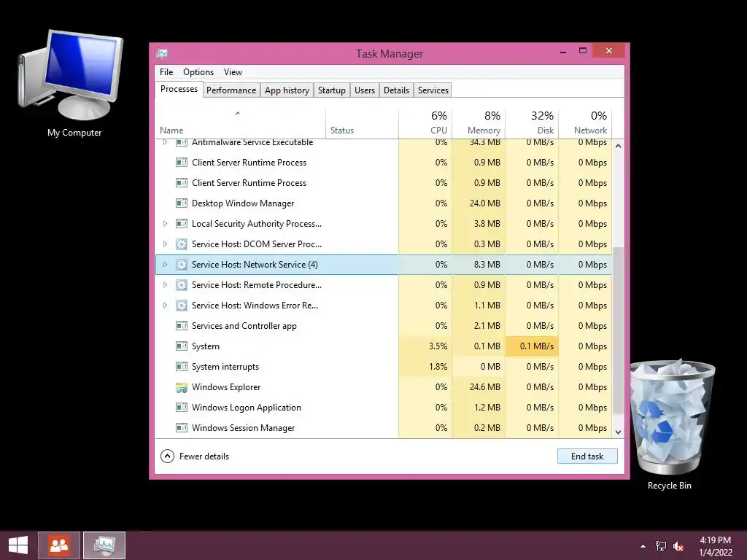Click Fewer details link text
Image resolution: width=747 pixels, height=560 pixels.
tap(204, 456)
